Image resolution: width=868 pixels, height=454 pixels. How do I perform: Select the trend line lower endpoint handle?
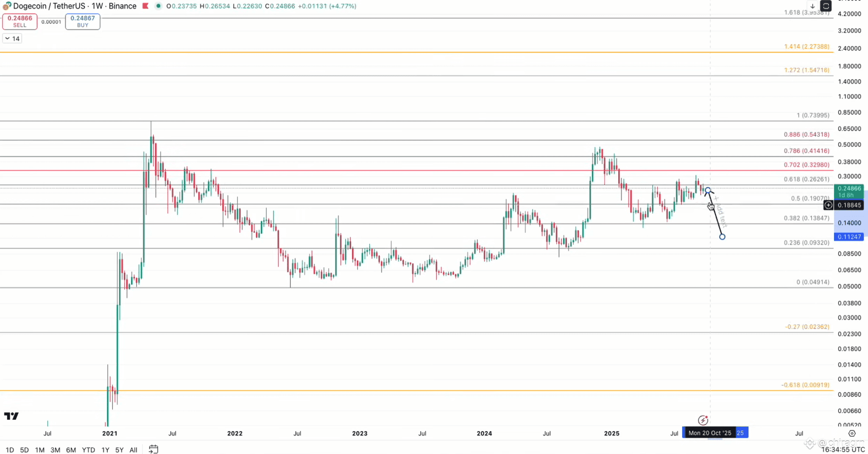pyautogui.click(x=722, y=237)
